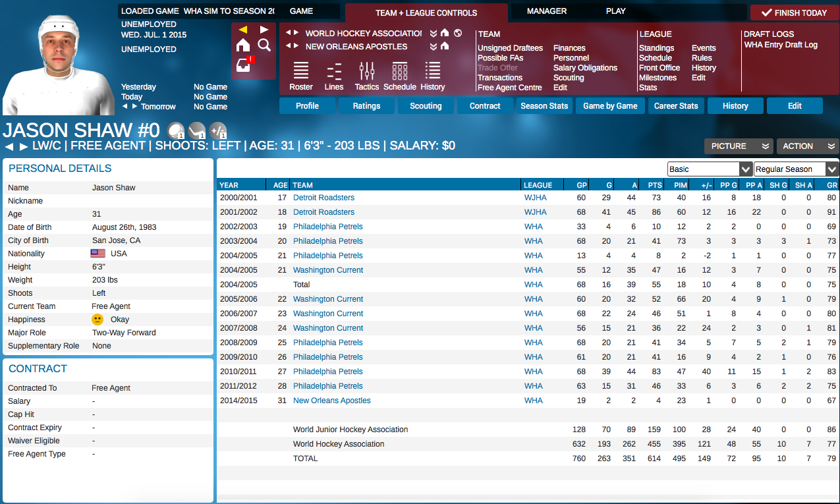Open the magnifying glass search
The image size is (840, 504).
(264, 45)
